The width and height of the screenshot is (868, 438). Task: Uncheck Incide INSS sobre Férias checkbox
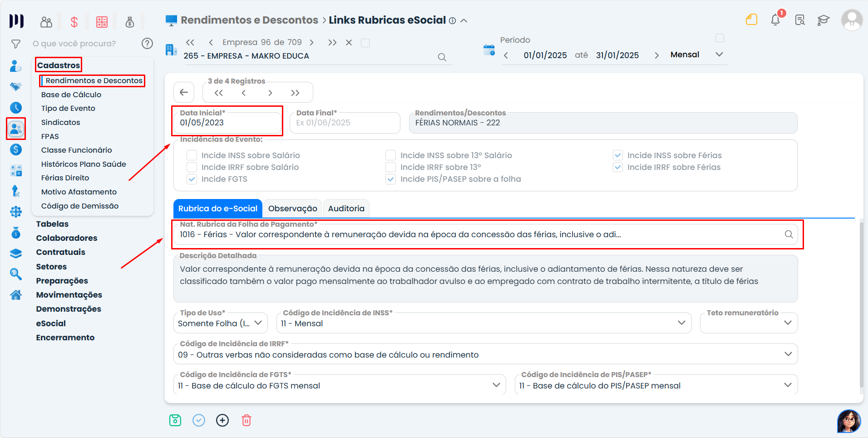click(618, 155)
